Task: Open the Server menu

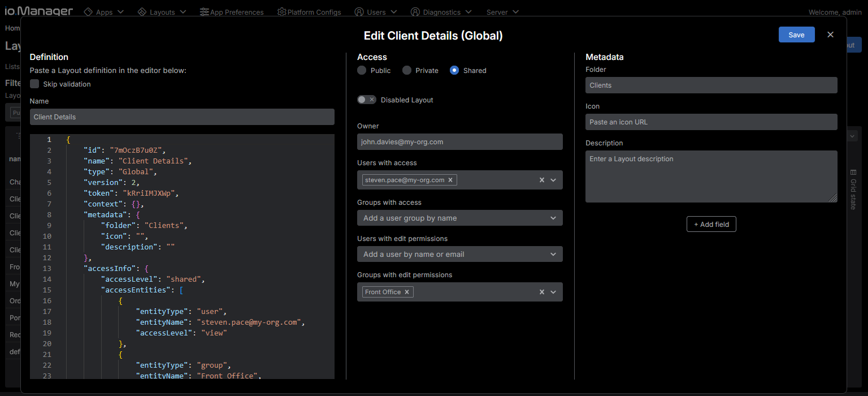Action: pyautogui.click(x=502, y=12)
